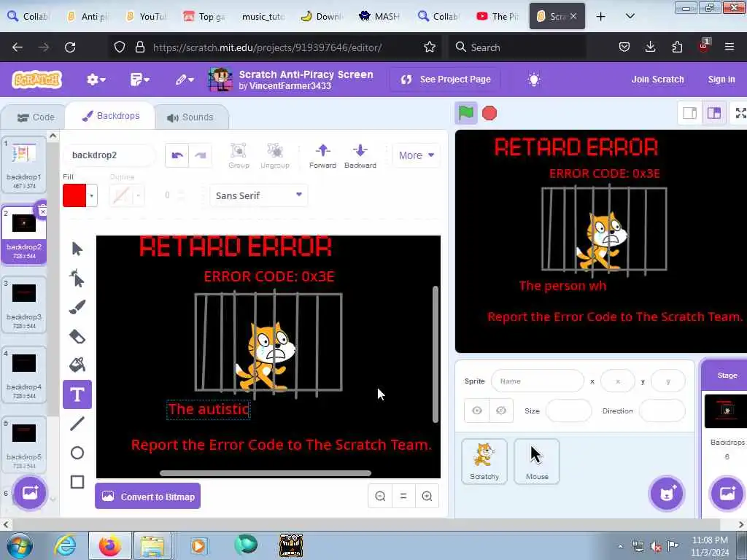Switch to music_tutorial browser tab
The width and height of the screenshot is (747, 560).
click(x=262, y=17)
